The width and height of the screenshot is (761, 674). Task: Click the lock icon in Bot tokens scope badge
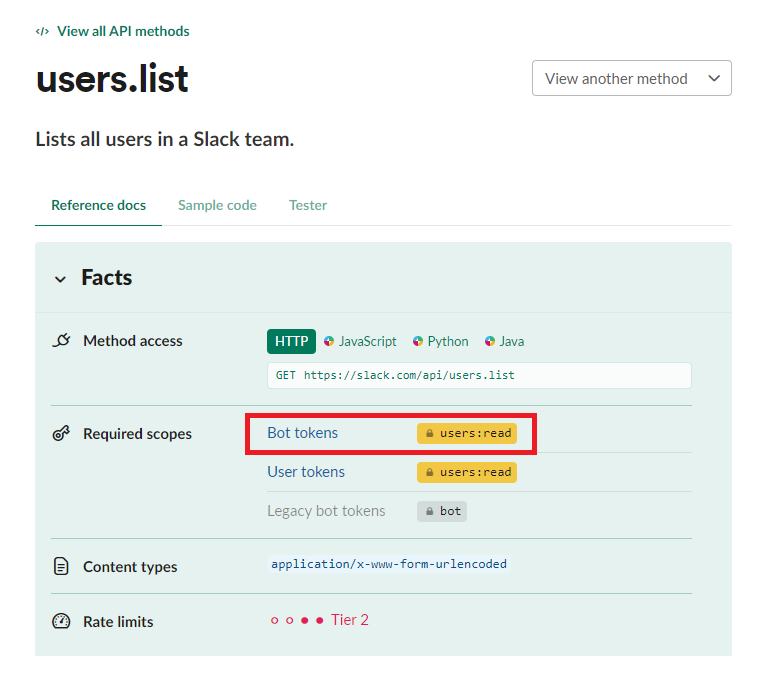430,433
